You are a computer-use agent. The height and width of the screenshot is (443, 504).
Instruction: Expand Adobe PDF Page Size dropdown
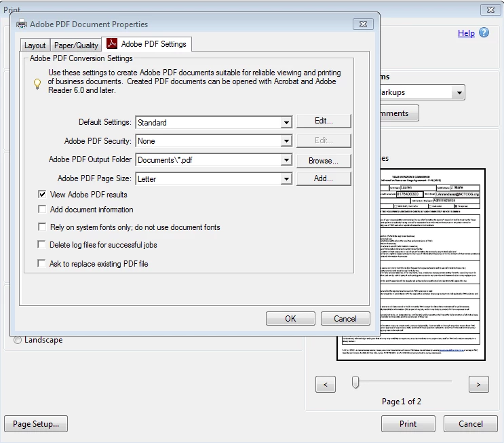(286, 178)
